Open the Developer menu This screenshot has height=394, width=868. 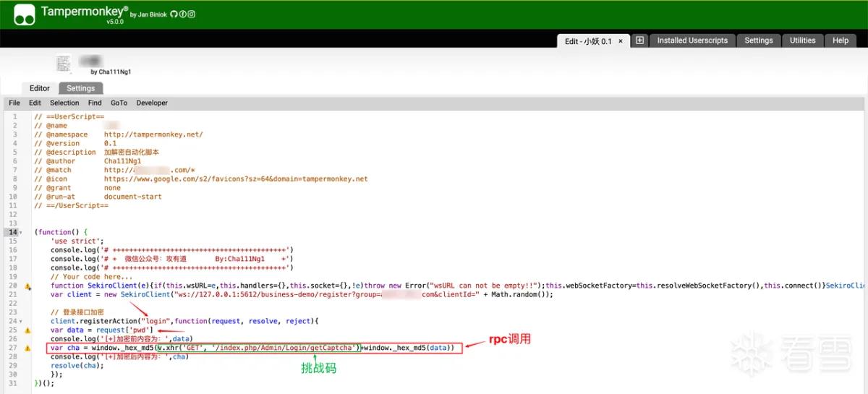[x=152, y=103]
